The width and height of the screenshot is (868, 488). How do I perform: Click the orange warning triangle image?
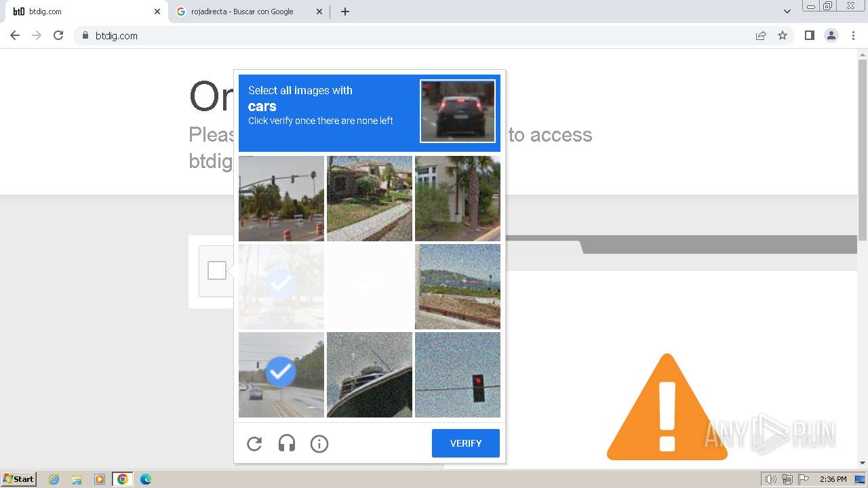click(667, 407)
